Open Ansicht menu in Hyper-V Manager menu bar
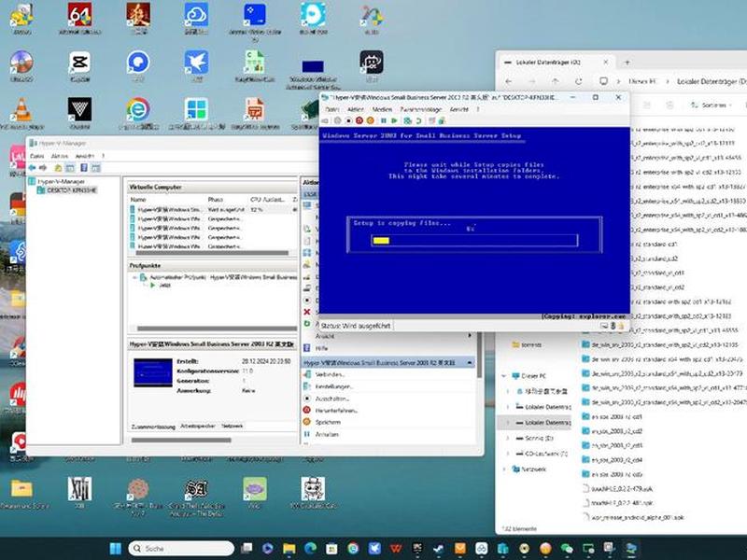 (85, 156)
